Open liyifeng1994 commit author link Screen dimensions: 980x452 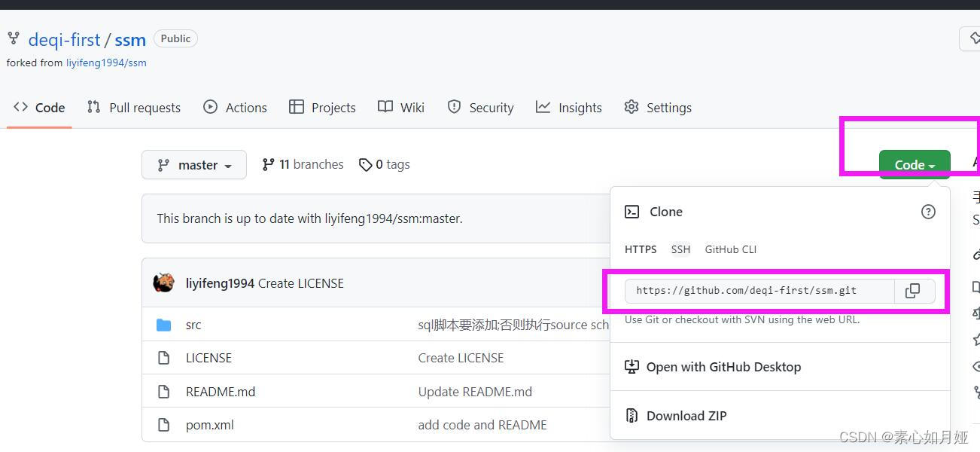click(x=220, y=283)
